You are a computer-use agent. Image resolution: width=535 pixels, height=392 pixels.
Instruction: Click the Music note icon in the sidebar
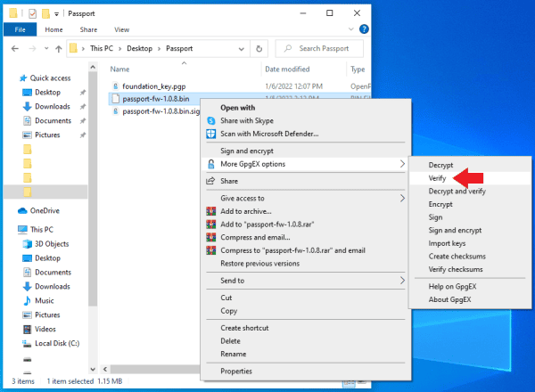click(28, 300)
